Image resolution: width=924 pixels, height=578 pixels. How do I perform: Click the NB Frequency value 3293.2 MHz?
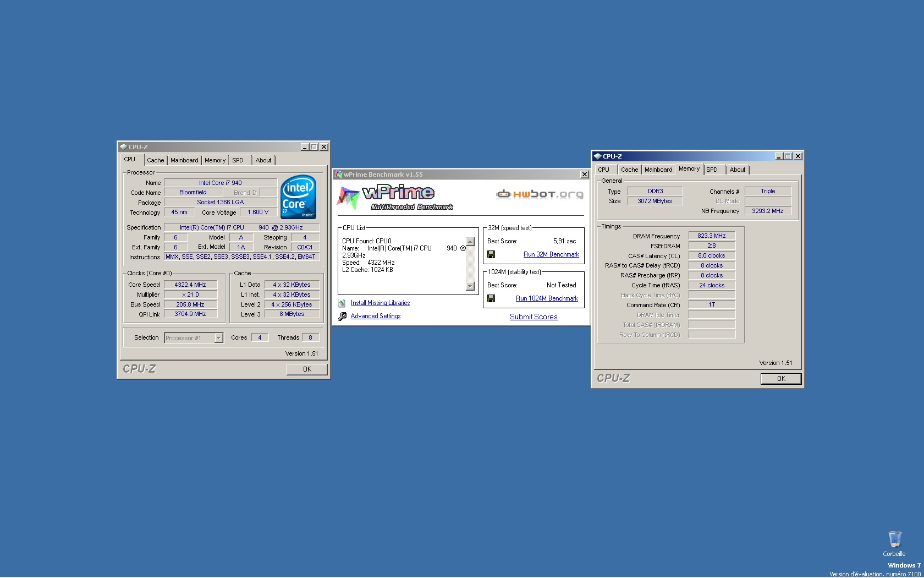[x=768, y=211]
